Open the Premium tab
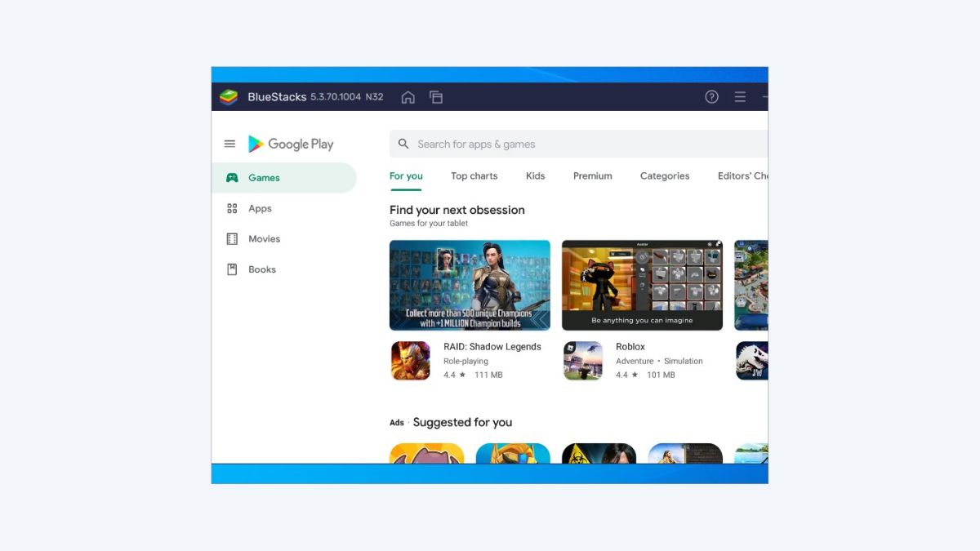This screenshot has height=551, width=980. tap(592, 176)
